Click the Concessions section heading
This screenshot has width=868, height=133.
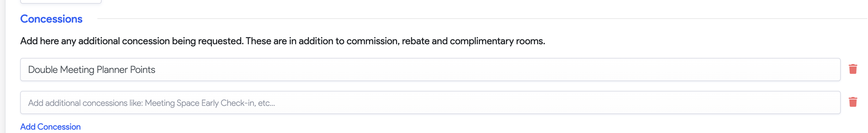click(51, 19)
